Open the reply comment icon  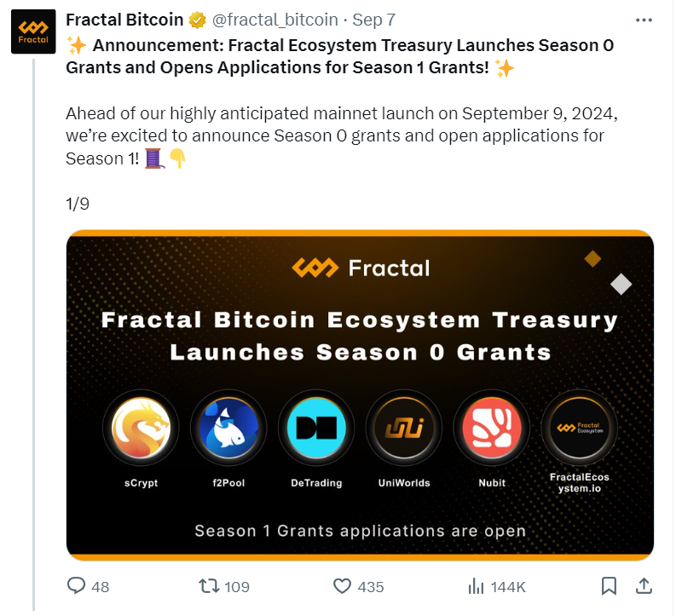pyautogui.click(x=77, y=586)
